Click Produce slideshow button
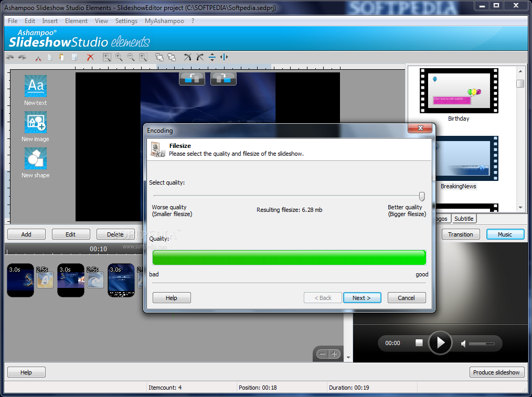This screenshot has height=397, width=532. coord(497,372)
